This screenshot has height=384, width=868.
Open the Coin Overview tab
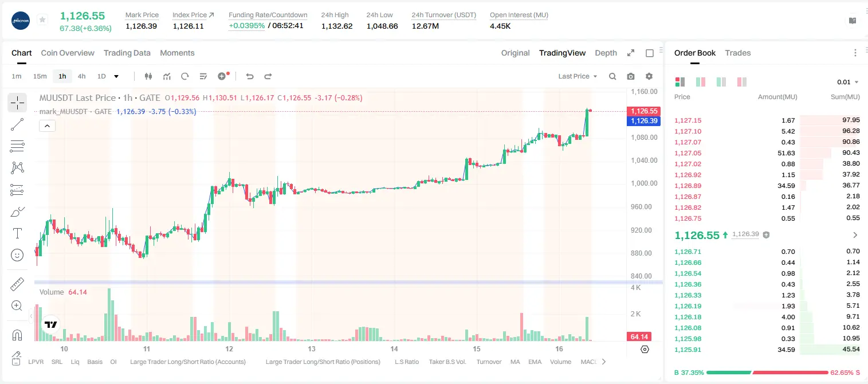tap(68, 53)
